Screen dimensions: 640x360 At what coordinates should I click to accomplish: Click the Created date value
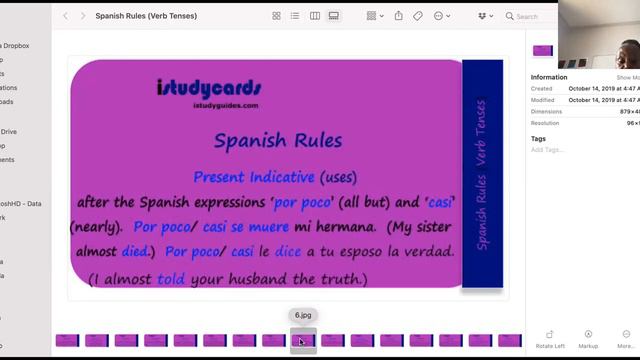click(x=604, y=89)
